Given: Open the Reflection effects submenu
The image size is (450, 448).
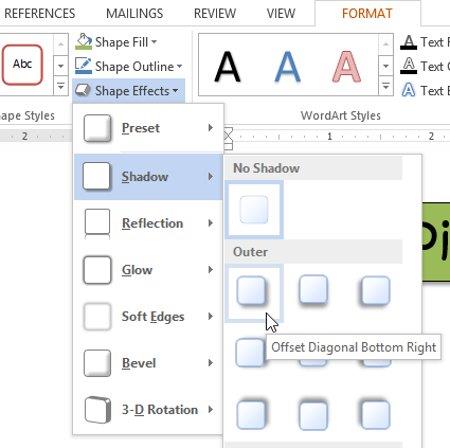Looking at the screenshot, I should [x=148, y=223].
